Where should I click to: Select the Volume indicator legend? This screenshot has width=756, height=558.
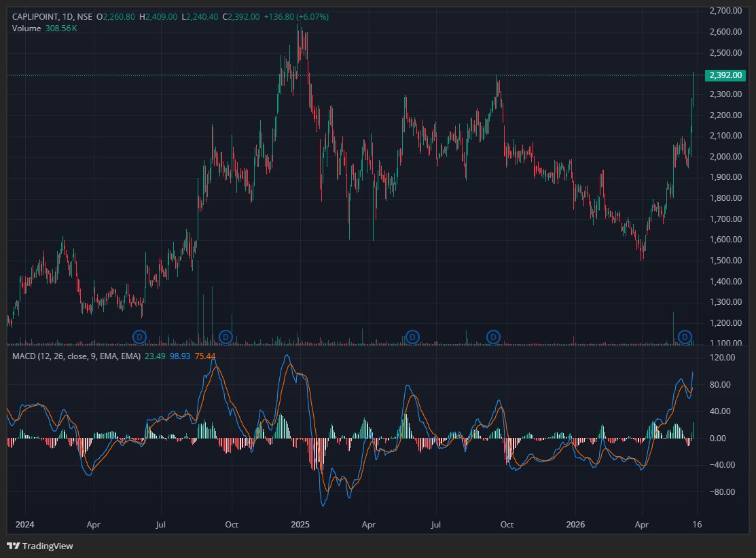(x=26, y=29)
